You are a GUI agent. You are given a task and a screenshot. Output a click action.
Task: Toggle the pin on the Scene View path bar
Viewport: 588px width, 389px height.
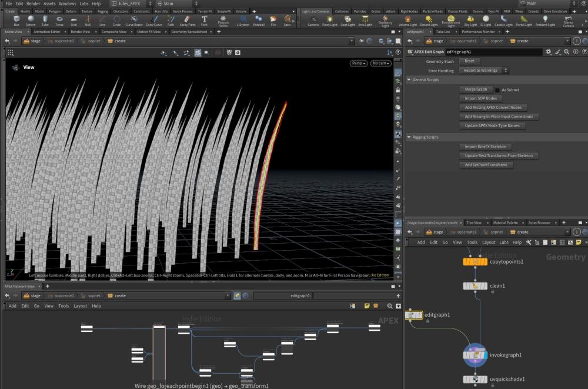(x=361, y=41)
